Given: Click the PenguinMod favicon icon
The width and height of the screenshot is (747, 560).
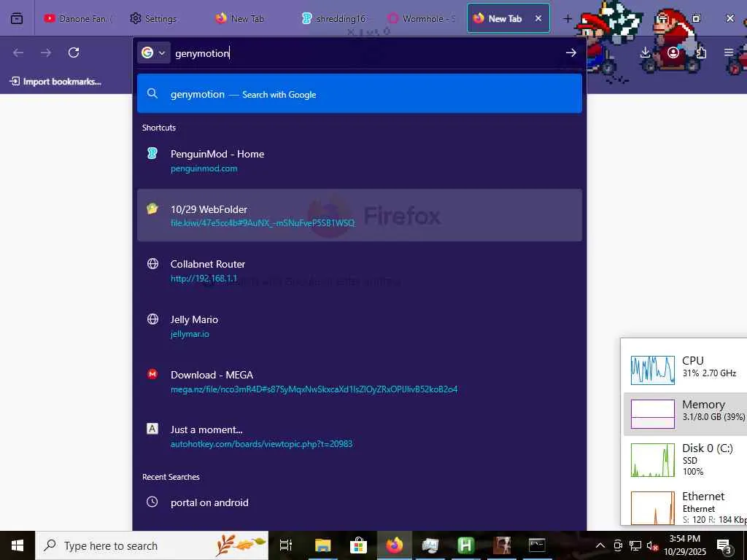Looking at the screenshot, I should tap(152, 153).
